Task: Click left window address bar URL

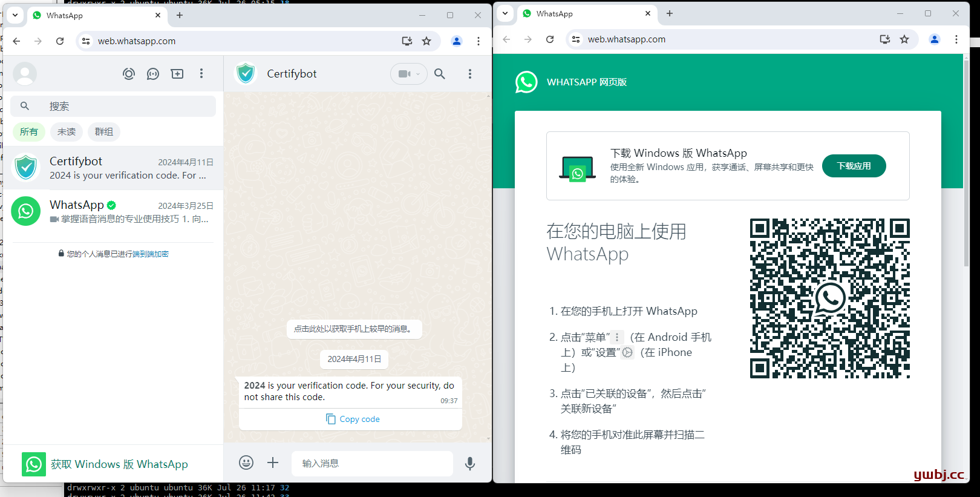Action: (x=137, y=41)
